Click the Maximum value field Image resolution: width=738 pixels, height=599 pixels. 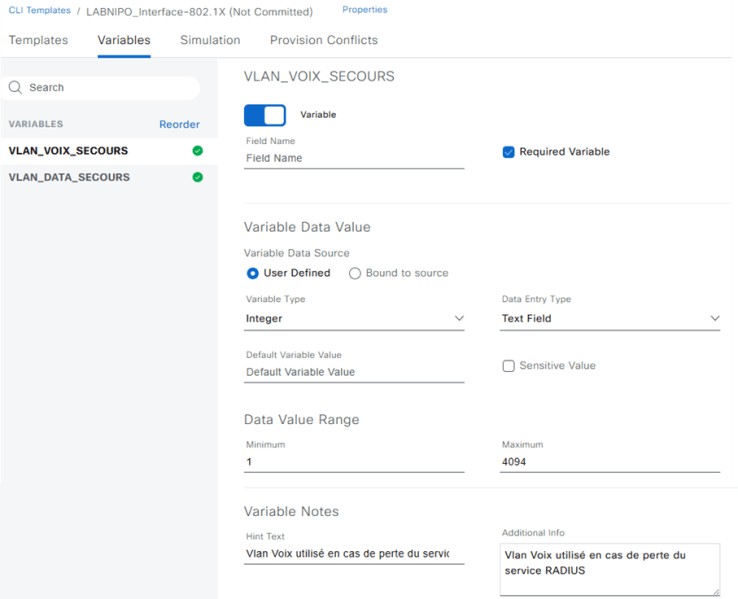click(x=609, y=462)
